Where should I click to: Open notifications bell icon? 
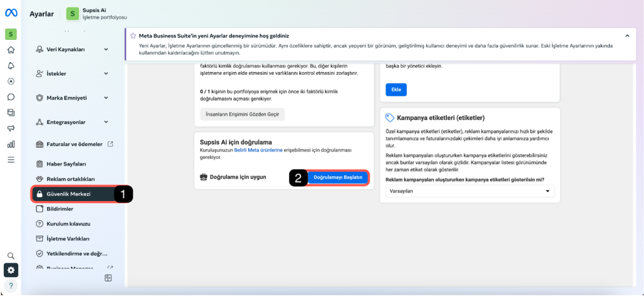point(11,66)
